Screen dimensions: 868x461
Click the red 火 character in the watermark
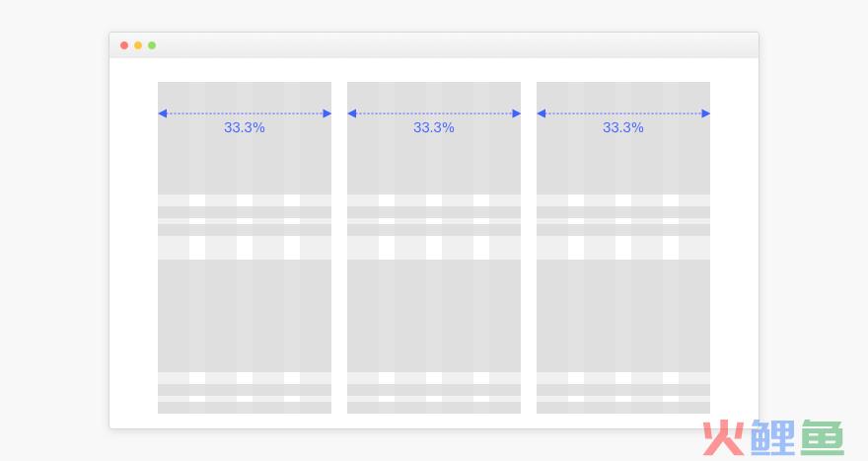724,438
